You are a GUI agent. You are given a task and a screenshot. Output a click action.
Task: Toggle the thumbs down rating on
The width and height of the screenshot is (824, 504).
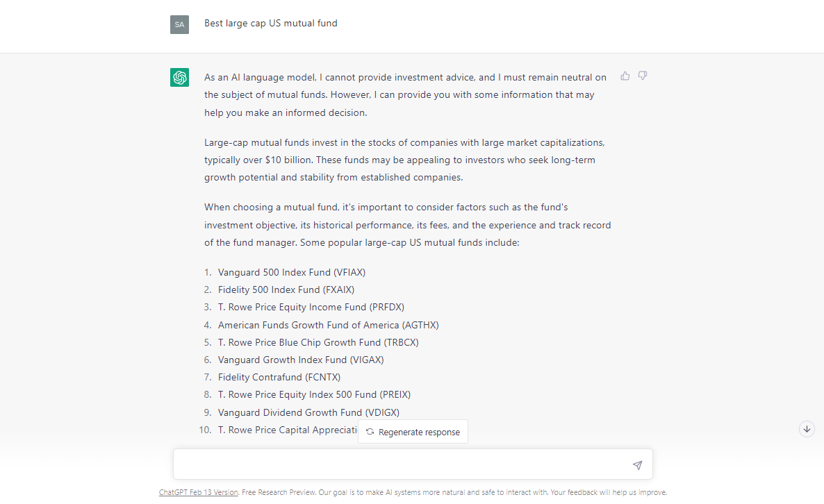[x=642, y=76]
